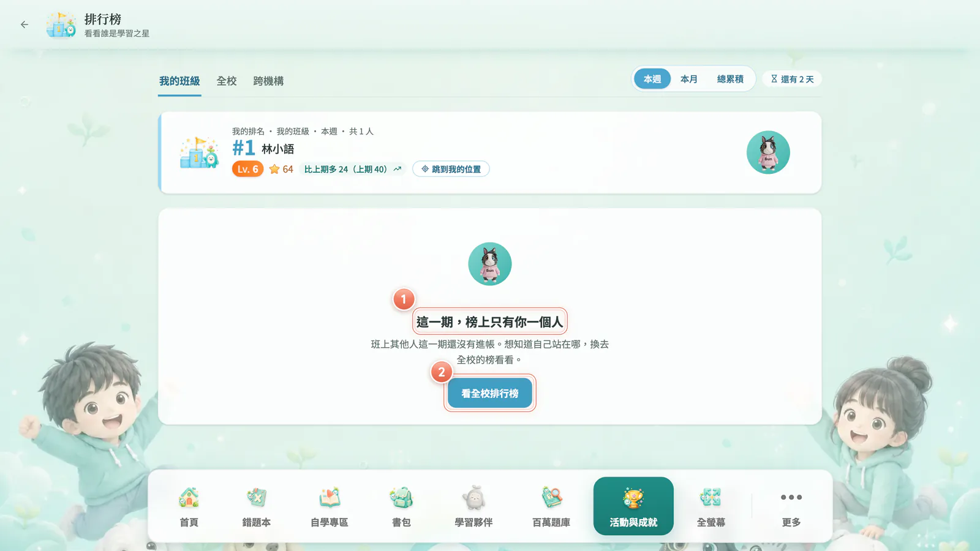Viewport: 980px width, 551px height.
Task: Enter 全螢幕 fullscreen mode
Action: 710,506
